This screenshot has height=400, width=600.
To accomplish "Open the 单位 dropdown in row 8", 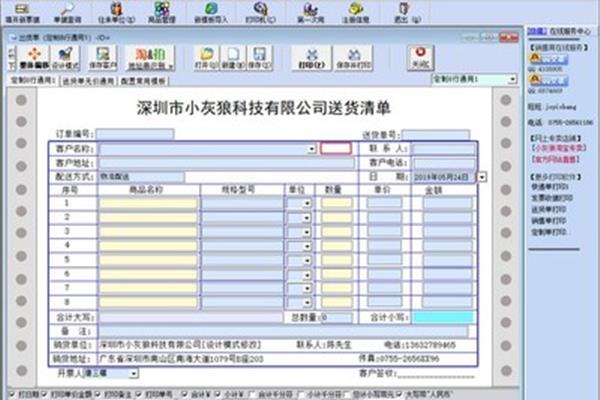I will tap(307, 303).
